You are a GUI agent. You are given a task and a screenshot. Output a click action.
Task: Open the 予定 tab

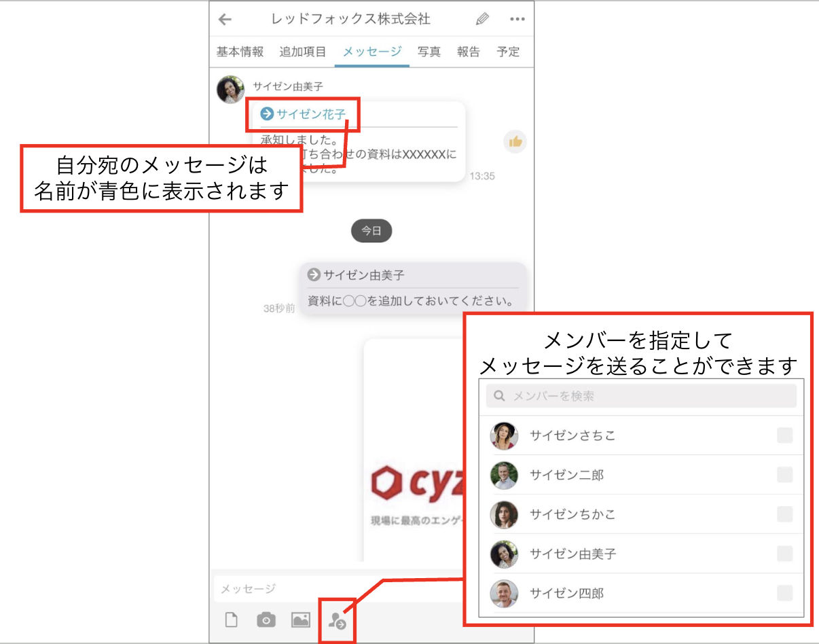[x=508, y=52]
